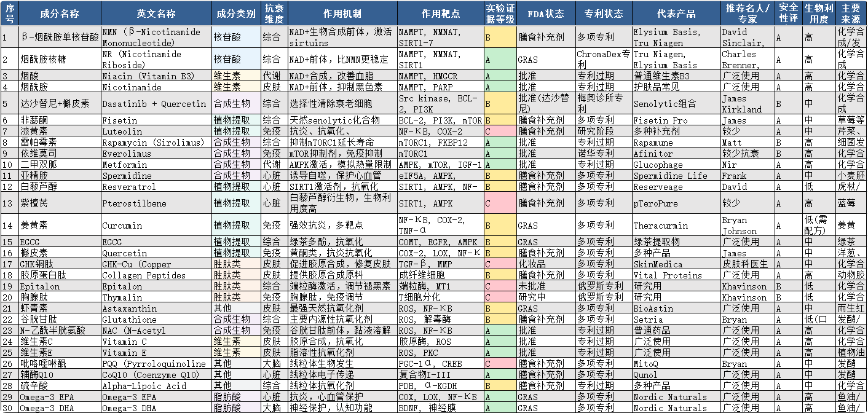
Task: Click the Rapamune product cell
Action: click(676, 142)
